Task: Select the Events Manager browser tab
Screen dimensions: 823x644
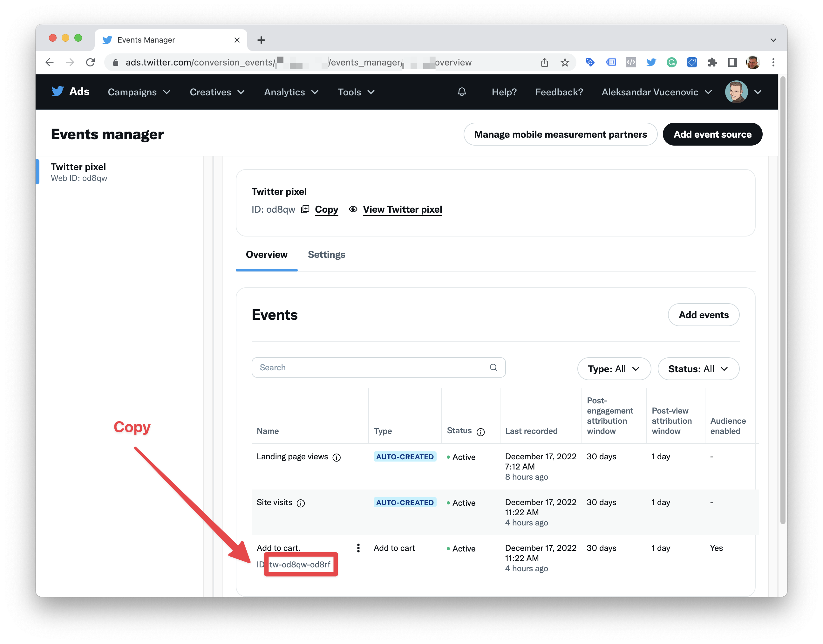Action: tap(171, 40)
